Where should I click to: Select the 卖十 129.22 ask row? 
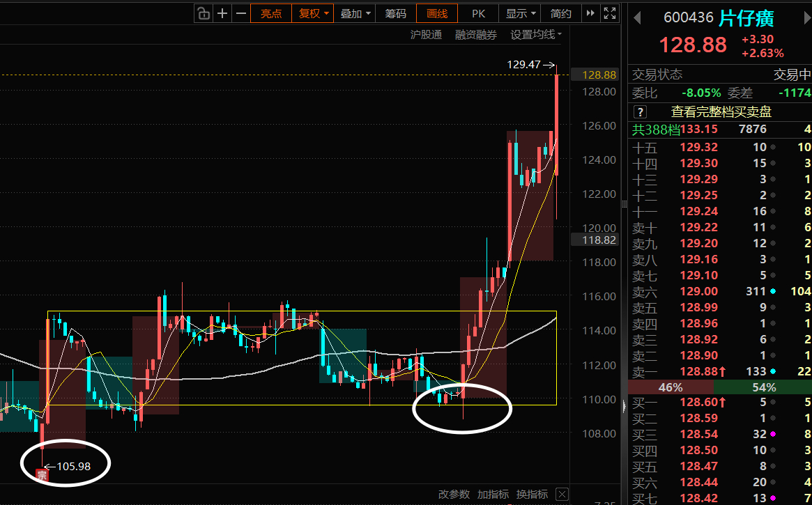pos(720,228)
